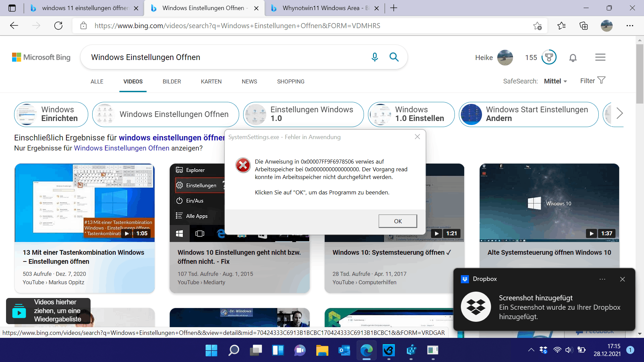Open Widgets from the taskbar
Viewport: 644px width, 362px height.
click(278, 350)
